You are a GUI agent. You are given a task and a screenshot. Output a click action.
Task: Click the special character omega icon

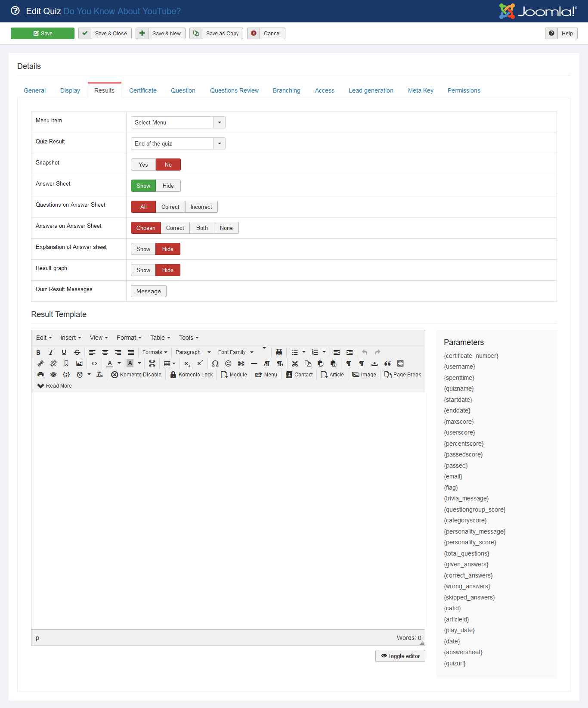tap(215, 363)
